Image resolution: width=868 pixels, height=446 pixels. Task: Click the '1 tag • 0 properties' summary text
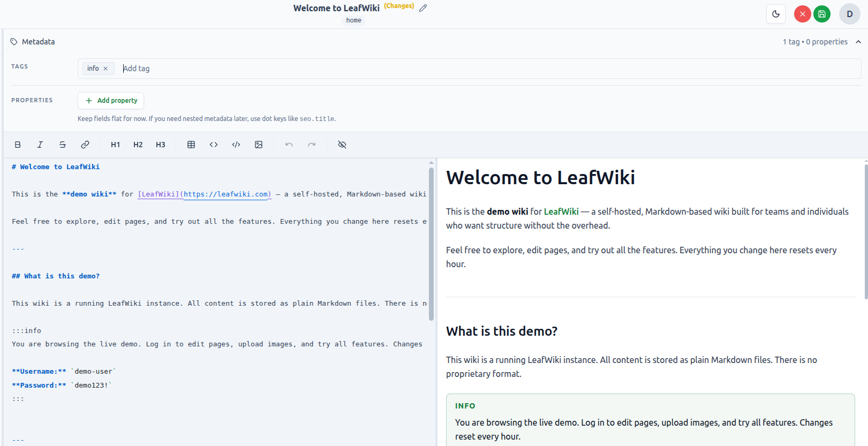[815, 42]
